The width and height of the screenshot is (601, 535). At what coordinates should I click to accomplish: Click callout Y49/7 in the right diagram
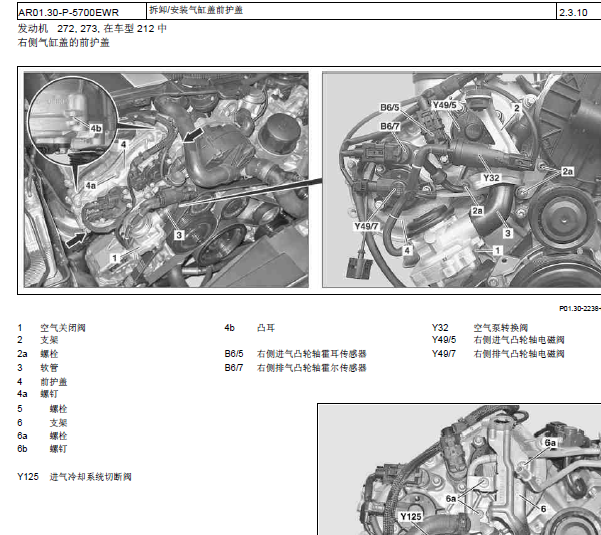click(x=366, y=226)
